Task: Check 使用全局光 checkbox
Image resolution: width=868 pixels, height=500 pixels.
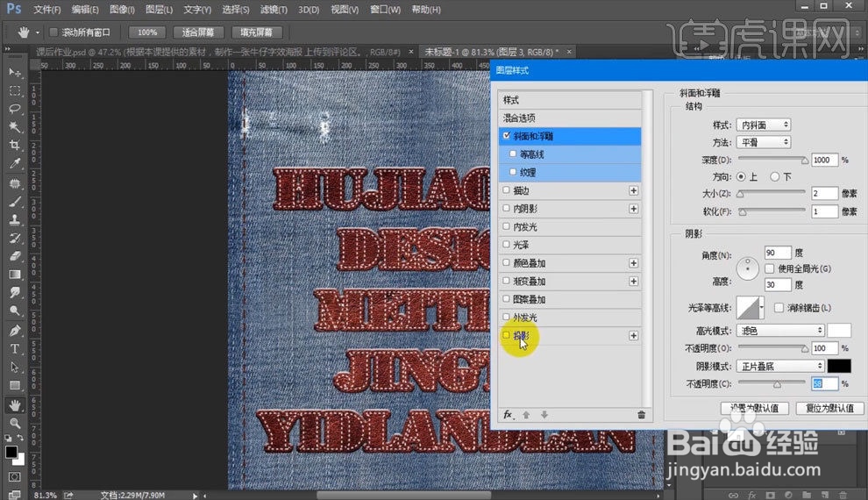Action: 770,268
